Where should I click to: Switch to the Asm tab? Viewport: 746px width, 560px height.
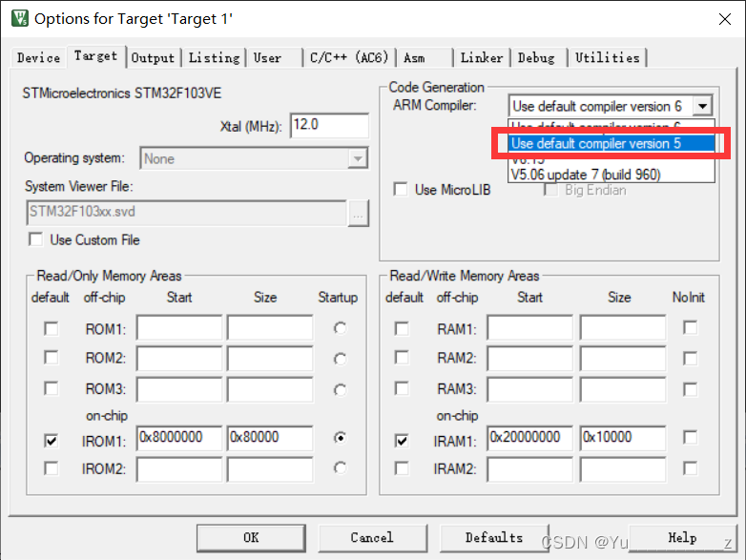(x=425, y=58)
